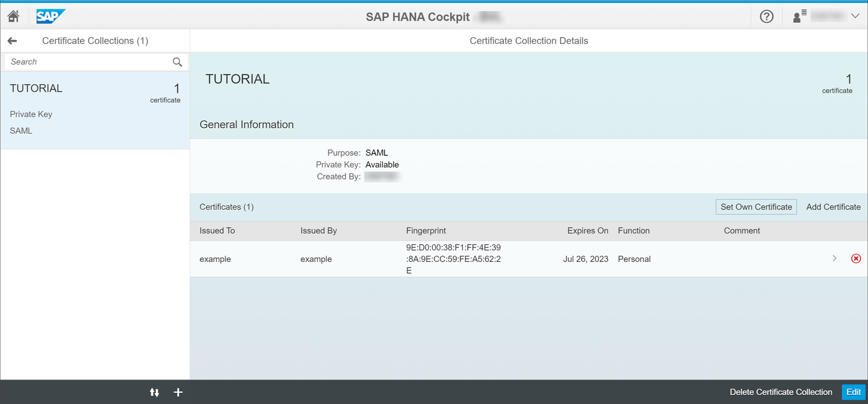This screenshot has width=868, height=404.
Task: Click the Certificate Collections (1) heading
Action: [95, 41]
